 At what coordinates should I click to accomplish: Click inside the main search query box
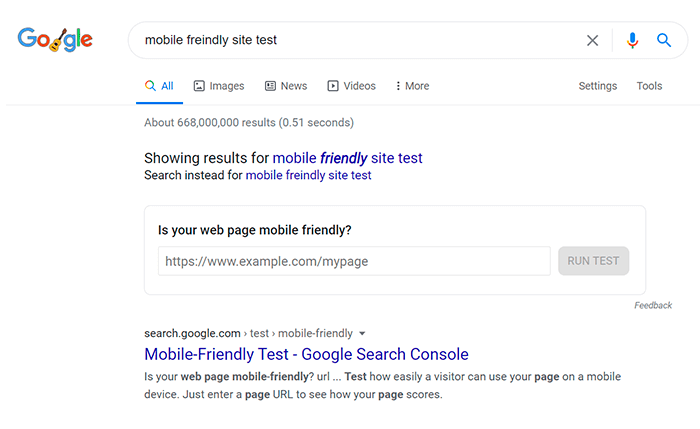[357, 40]
